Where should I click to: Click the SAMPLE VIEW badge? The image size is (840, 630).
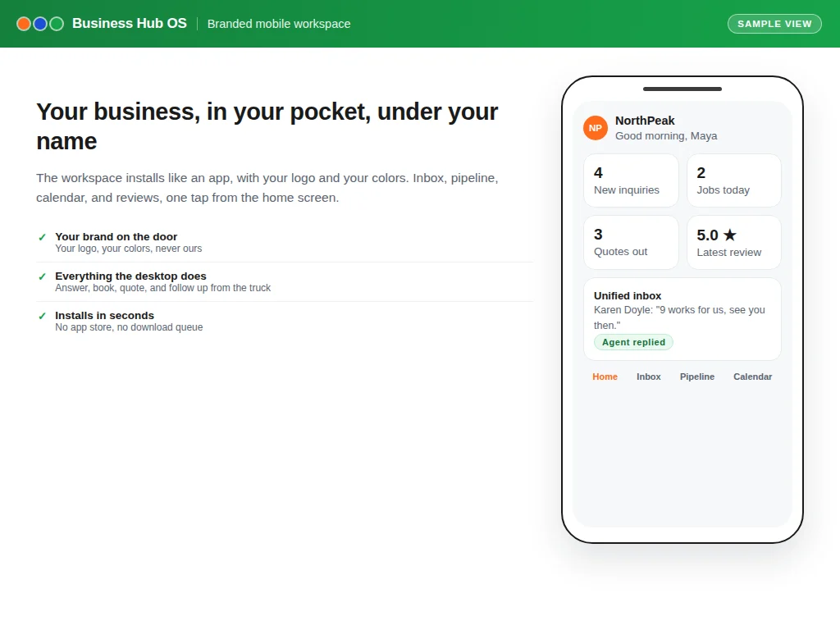tap(774, 24)
